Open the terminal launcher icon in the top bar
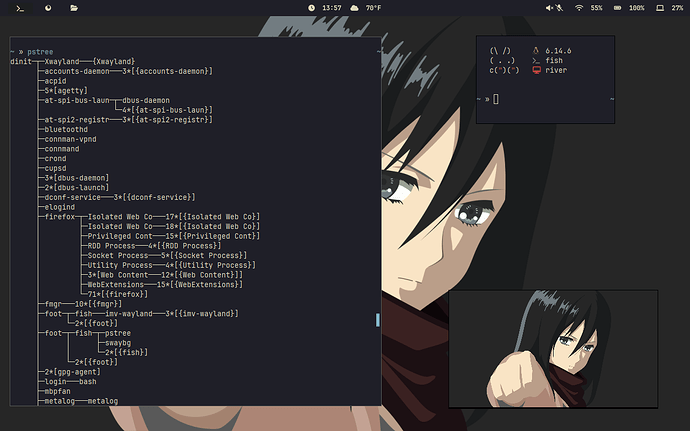Viewport: 690px width, 431px height. point(20,8)
